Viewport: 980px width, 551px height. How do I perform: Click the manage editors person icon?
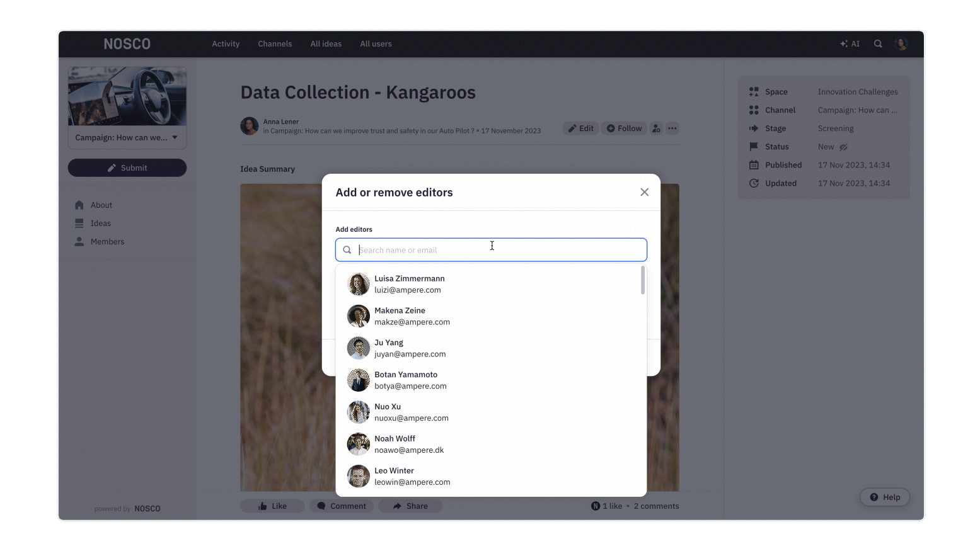coord(656,128)
